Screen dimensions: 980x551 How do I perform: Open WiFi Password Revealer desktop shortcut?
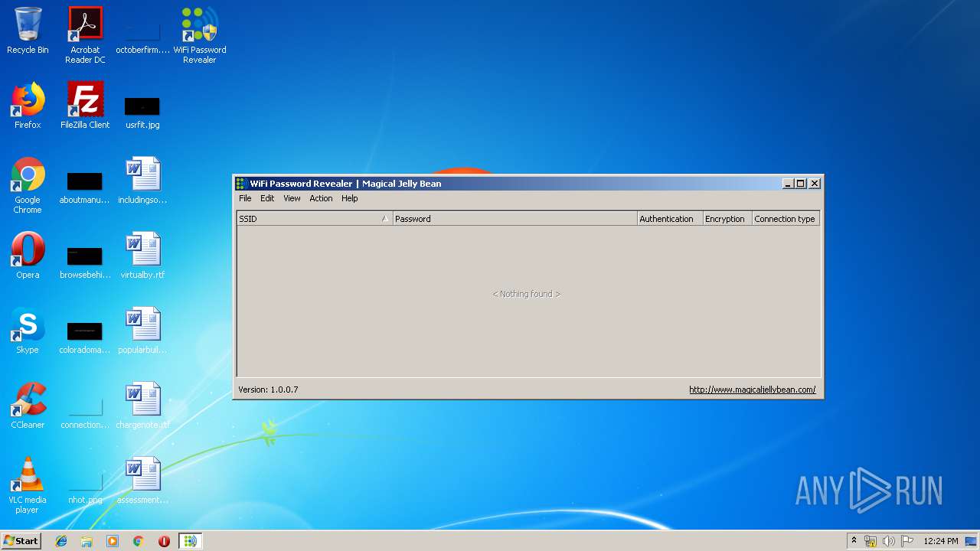pos(200,35)
